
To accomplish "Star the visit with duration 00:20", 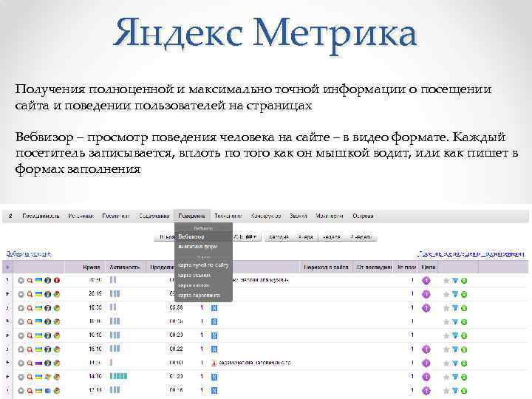I will (x=446, y=336).
